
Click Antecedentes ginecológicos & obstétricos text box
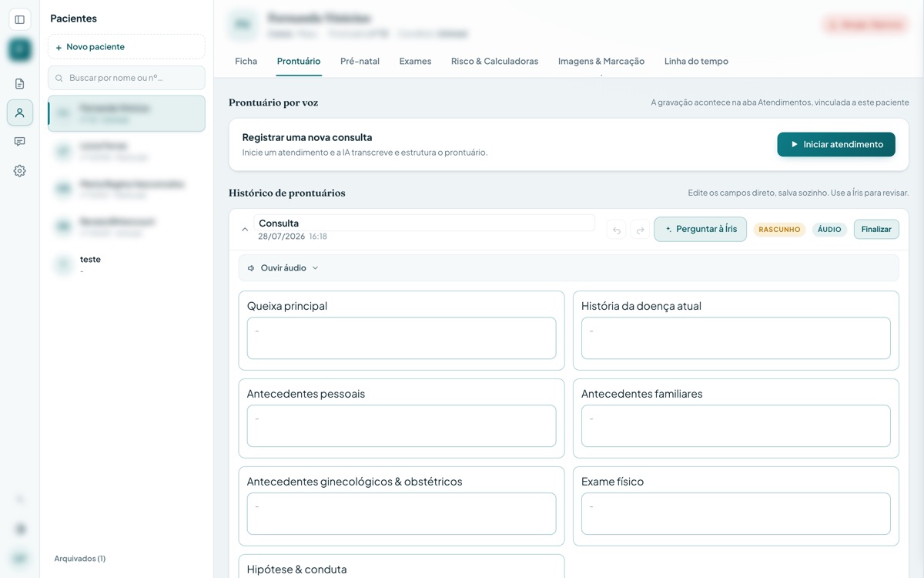[x=401, y=514]
